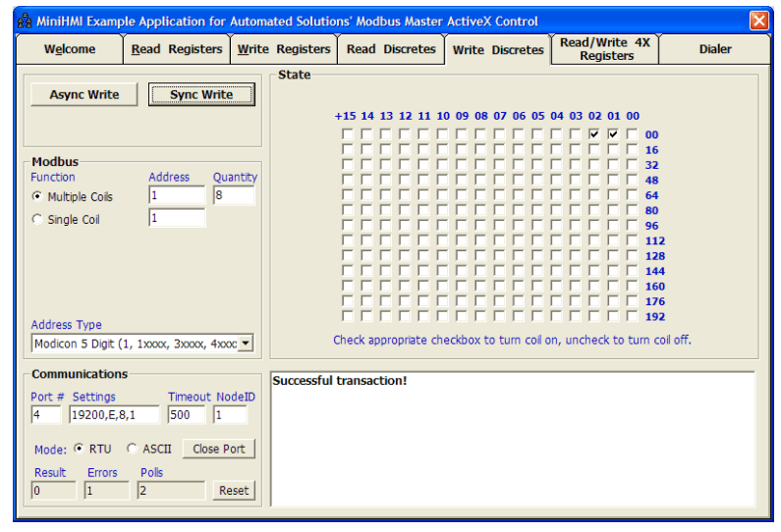Check coil 00 in row 16

(632, 149)
